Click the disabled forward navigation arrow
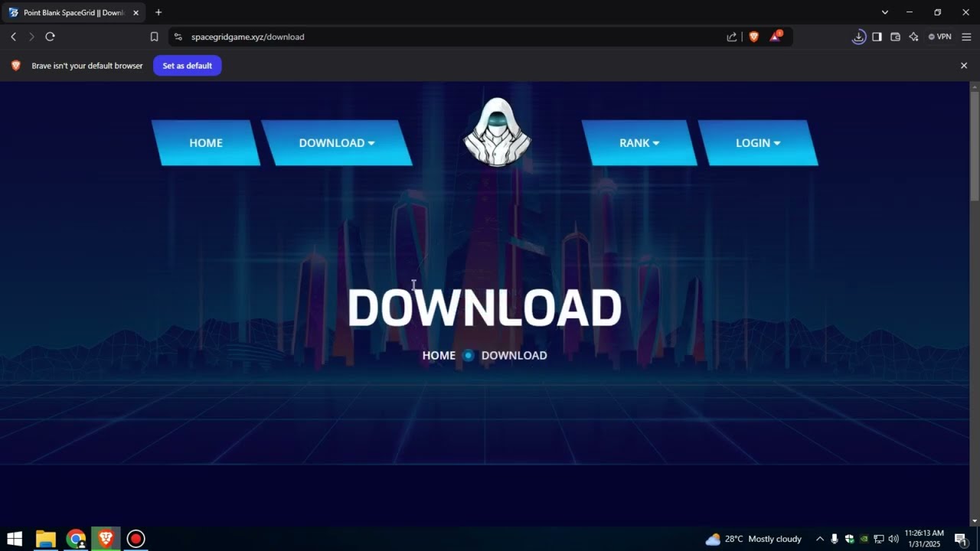 [x=31, y=37]
